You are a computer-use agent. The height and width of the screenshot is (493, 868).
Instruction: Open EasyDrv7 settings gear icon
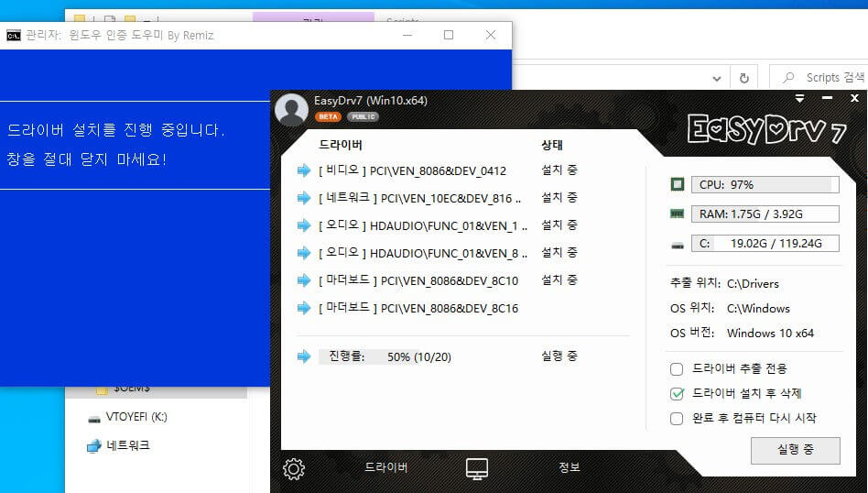[x=293, y=468]
